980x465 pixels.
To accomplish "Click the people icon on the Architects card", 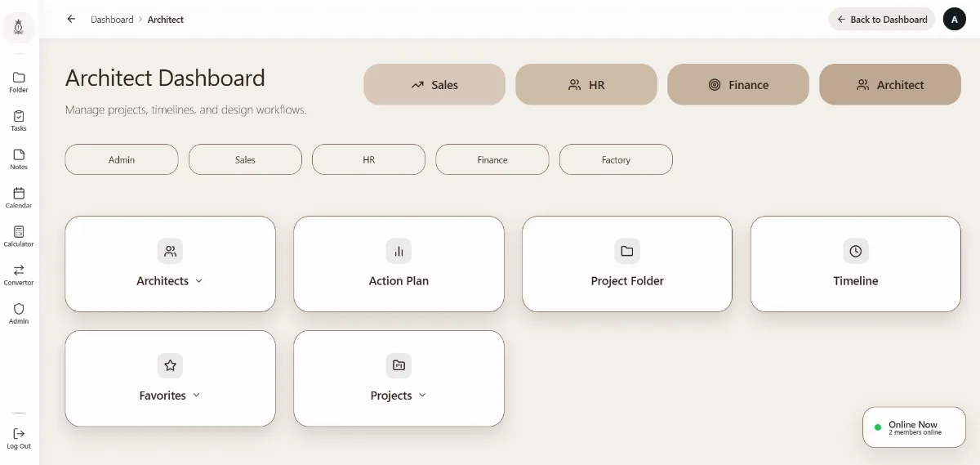I will pyautogui.click(x=170, y=251).
